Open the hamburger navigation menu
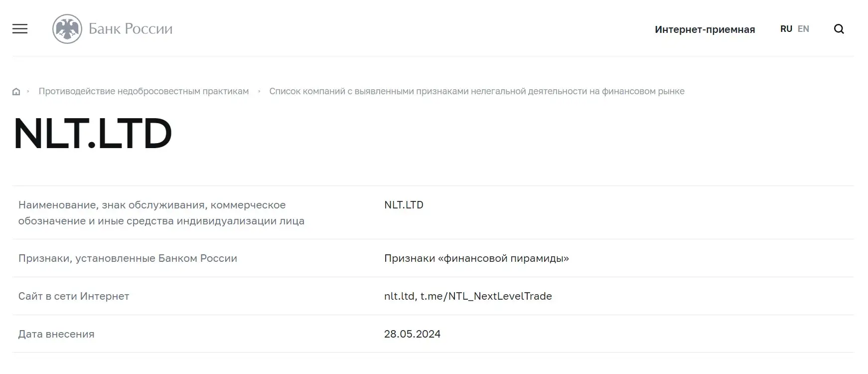This screenshot has height=374, width=868. [x=20, y=29]
